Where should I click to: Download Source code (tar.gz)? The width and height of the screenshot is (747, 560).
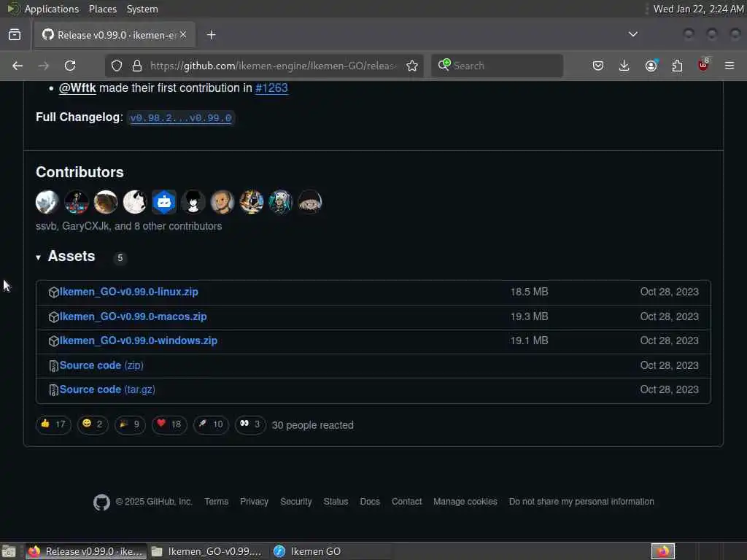(x=107, y=389)
